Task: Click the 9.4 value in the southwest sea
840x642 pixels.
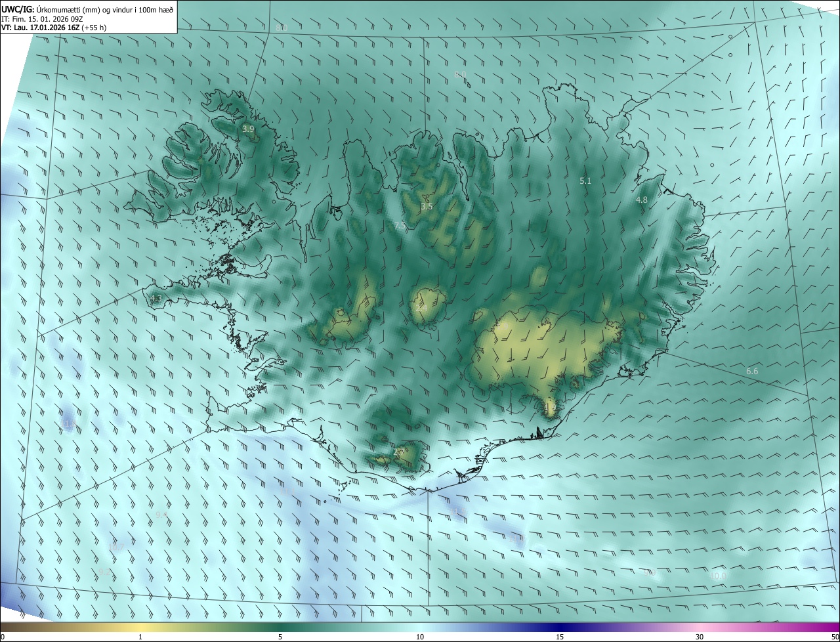Action: [161, 515]
